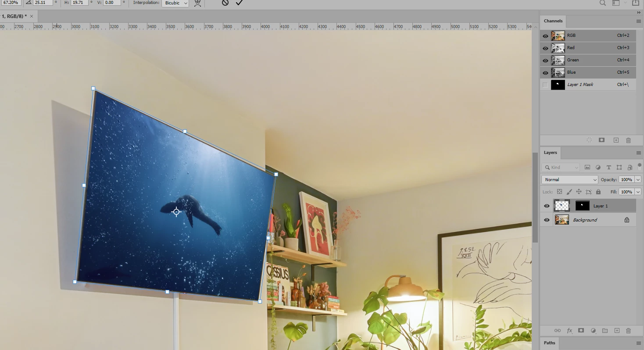Hide the Red channel eye

click(x=545, y=48)
